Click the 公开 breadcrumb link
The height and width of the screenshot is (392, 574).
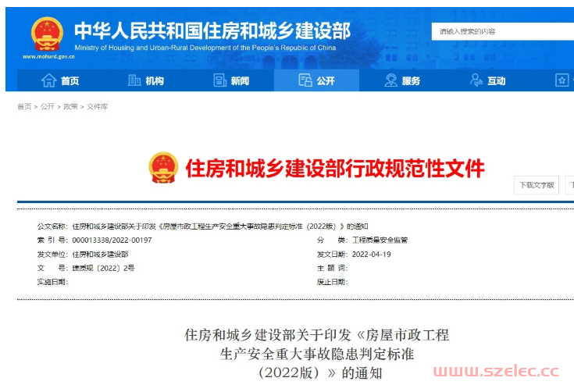[47, 106]
